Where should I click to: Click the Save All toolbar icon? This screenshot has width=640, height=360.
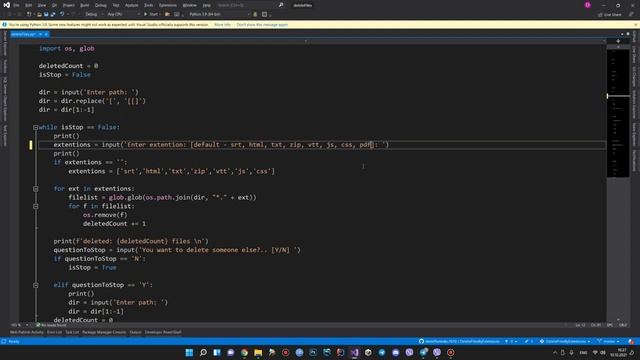point(53,14)
